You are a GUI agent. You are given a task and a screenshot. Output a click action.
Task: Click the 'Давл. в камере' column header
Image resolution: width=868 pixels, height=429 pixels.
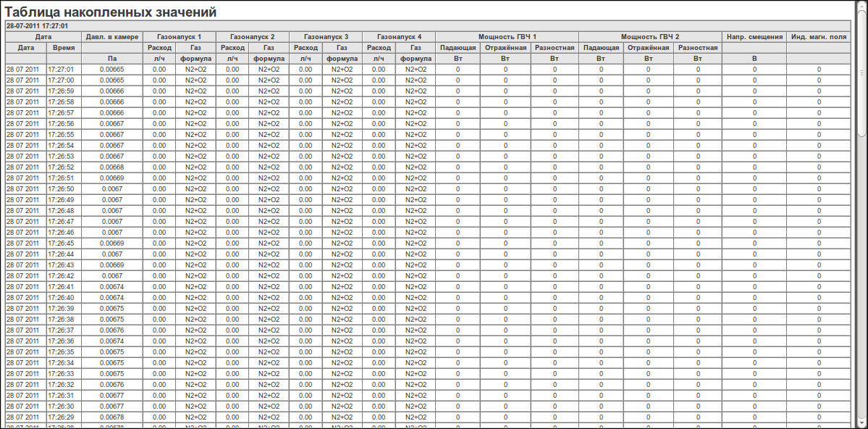click(111, 36)
